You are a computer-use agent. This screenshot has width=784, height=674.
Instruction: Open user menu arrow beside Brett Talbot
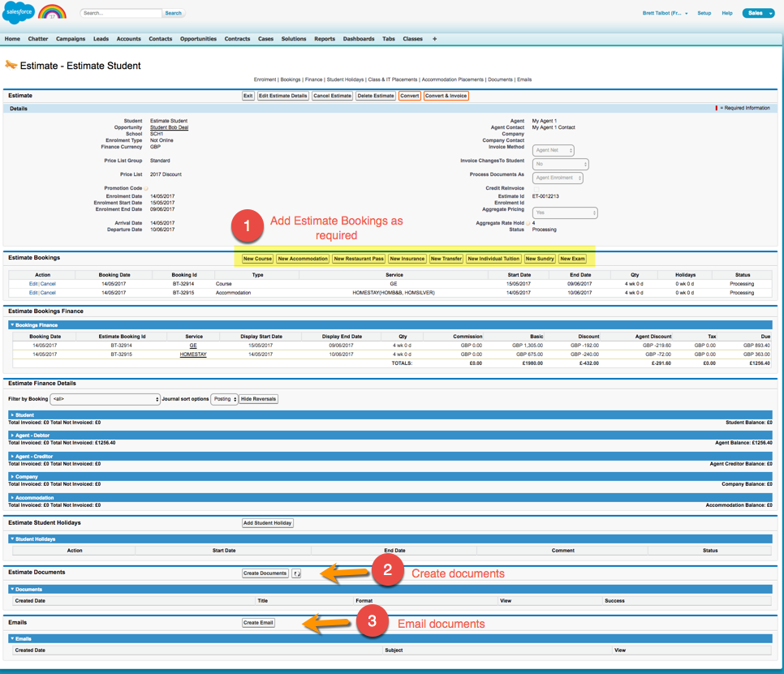point(687,14)
